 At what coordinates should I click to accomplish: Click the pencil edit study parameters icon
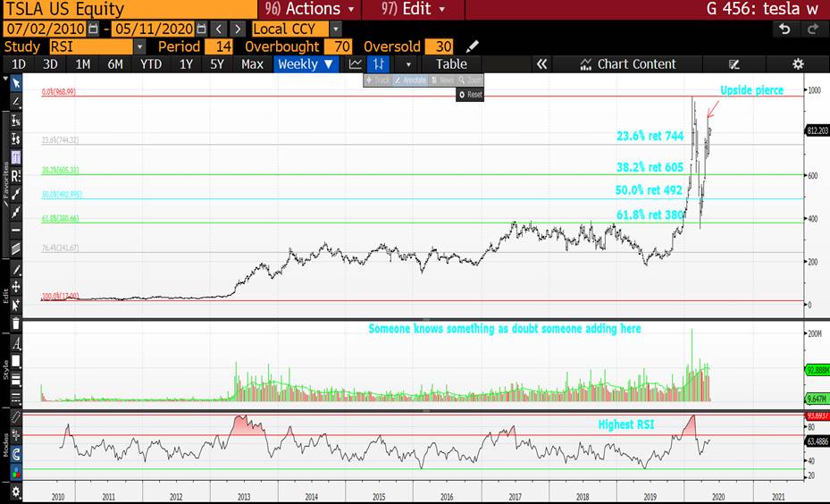coord(472,46)
